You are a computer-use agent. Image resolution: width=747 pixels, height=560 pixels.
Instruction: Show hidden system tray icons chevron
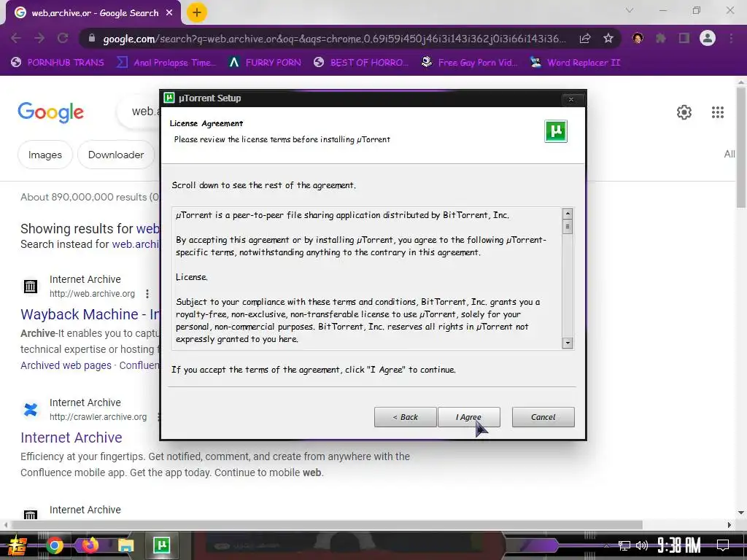click(x=606, y=546)
